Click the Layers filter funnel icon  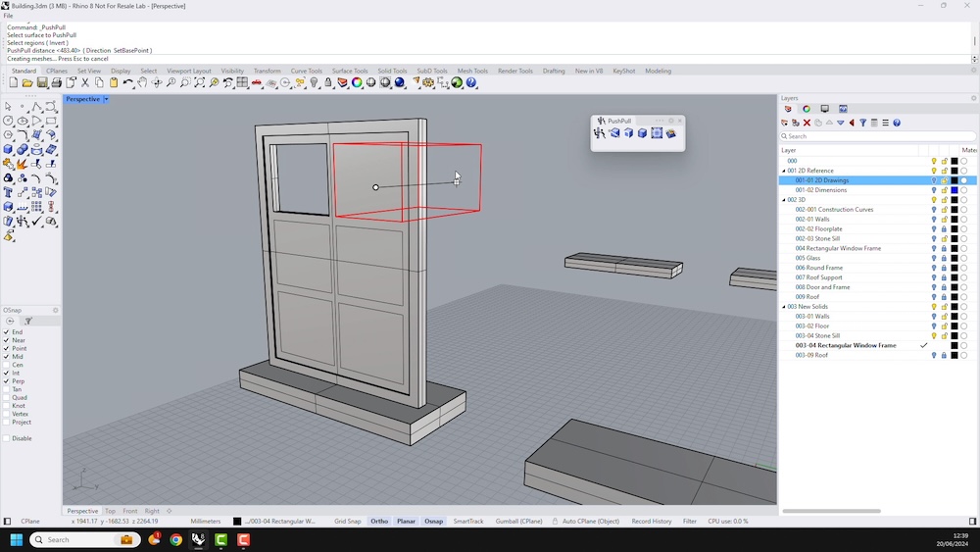tap(863, 124)
